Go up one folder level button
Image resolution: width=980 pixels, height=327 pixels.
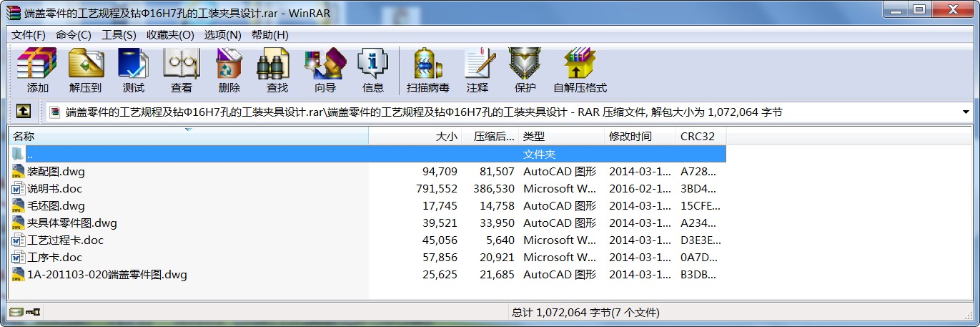coord(24,112)
